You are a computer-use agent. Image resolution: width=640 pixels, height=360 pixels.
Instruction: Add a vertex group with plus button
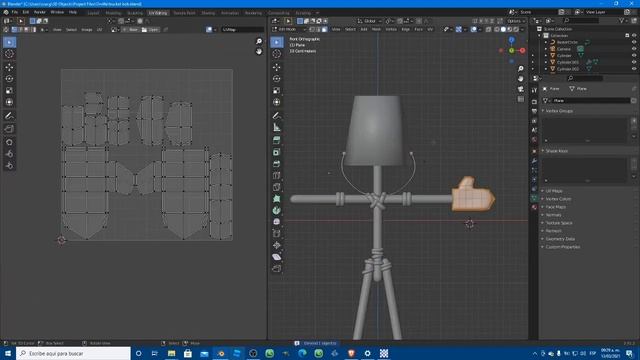634,121
